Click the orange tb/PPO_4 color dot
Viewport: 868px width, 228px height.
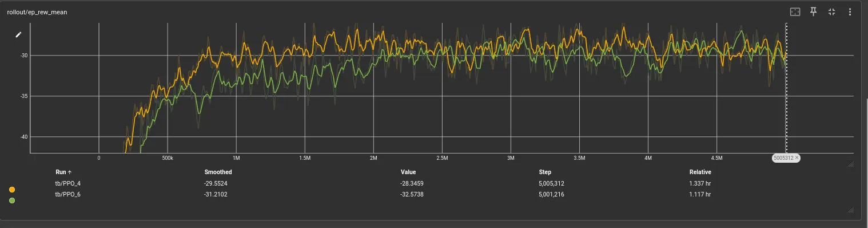[12, 189]
